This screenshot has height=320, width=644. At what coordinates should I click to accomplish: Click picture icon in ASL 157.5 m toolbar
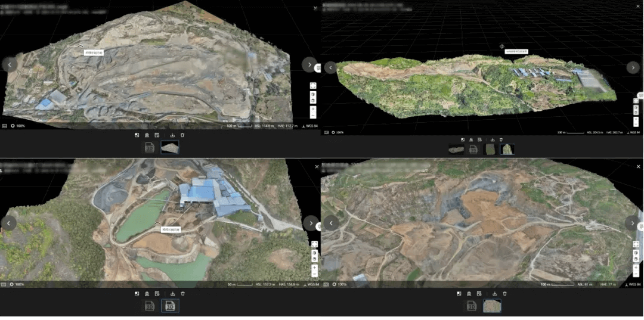coord(137,294)
